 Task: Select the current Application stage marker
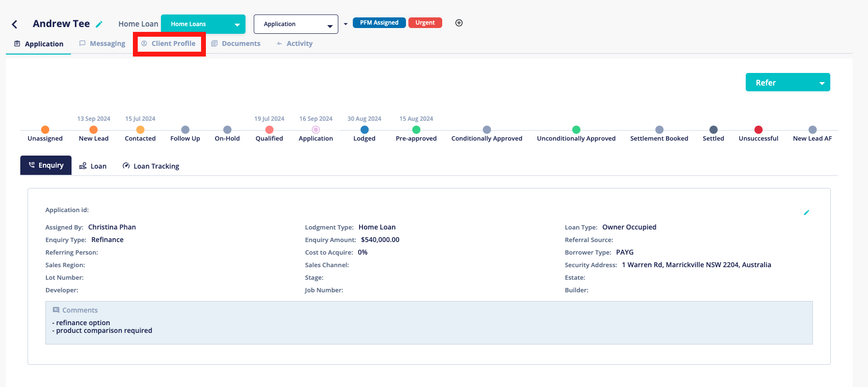pos(316,129)
